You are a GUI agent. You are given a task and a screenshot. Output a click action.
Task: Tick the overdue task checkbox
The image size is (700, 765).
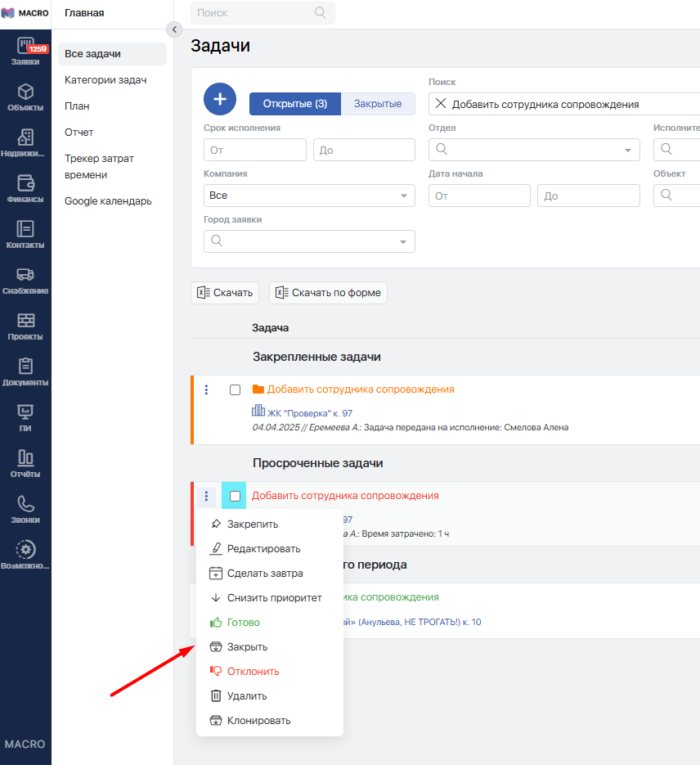(x=236, y=496)
